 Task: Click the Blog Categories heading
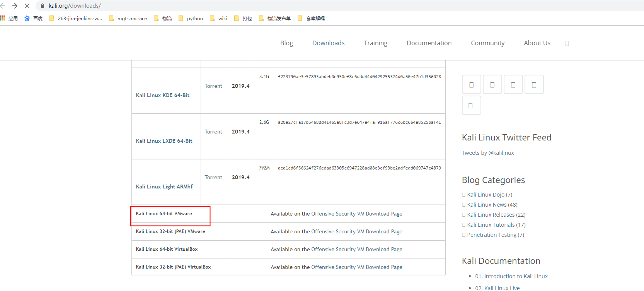click(x=493, y=180)
